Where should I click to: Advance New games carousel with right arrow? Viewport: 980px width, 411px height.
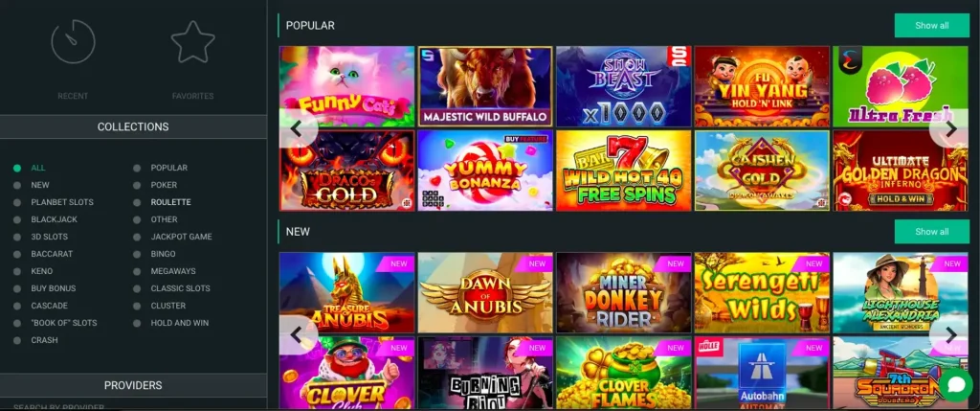[x=950, y=335]
